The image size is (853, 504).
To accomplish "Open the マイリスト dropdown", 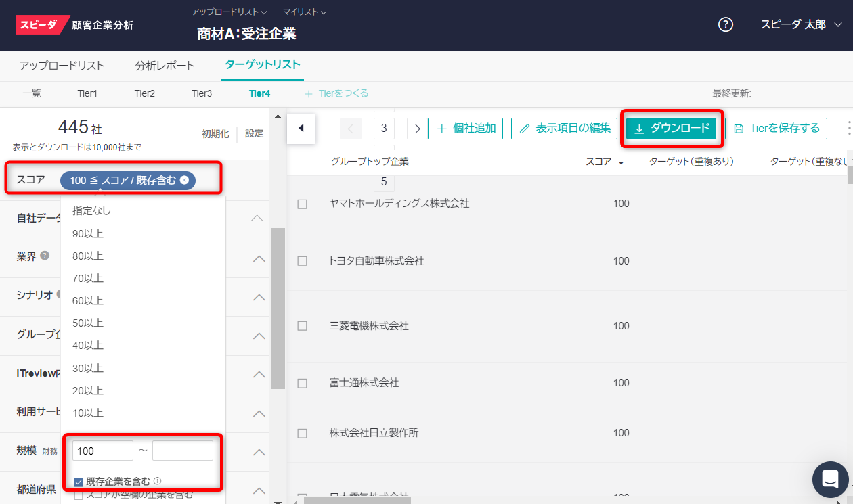I will coord(305,12).
